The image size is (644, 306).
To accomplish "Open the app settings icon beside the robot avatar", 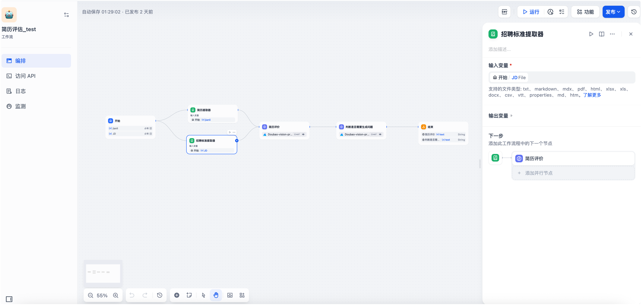I will [66, 15].
